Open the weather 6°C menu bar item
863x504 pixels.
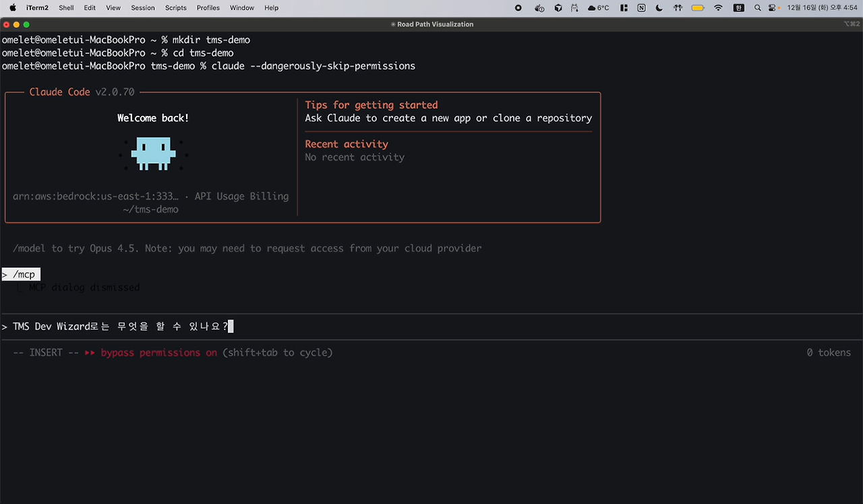[x=599, y=8]
